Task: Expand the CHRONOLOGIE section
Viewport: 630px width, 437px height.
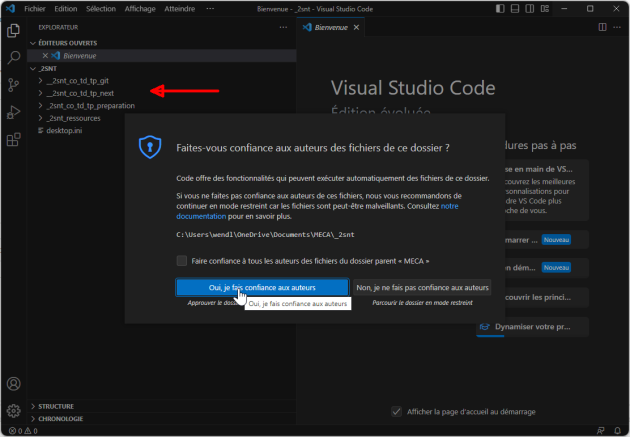Action: (61, 419)
